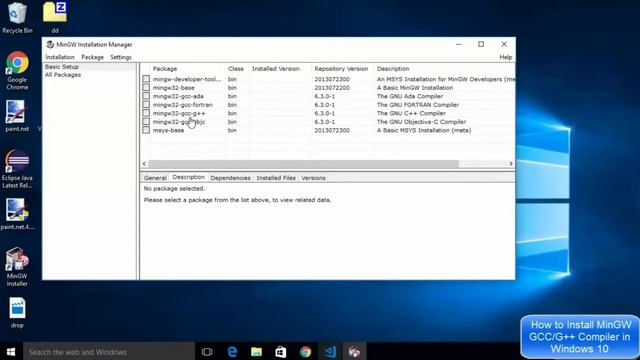Click 'A Basic MSYS Installation (meta)' description
The width and height of the screenshot is (640, 360).
[424, 130]
